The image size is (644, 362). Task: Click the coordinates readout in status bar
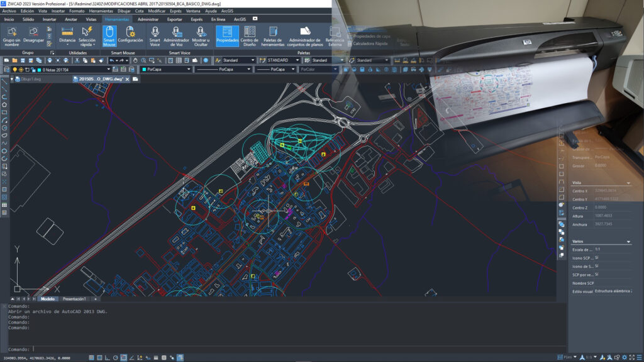36,358
